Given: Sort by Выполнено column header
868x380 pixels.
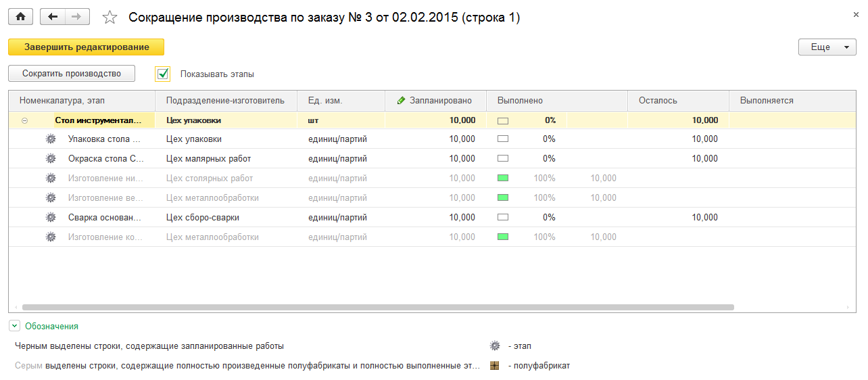Looking at the screenshot, I should 558,100.
